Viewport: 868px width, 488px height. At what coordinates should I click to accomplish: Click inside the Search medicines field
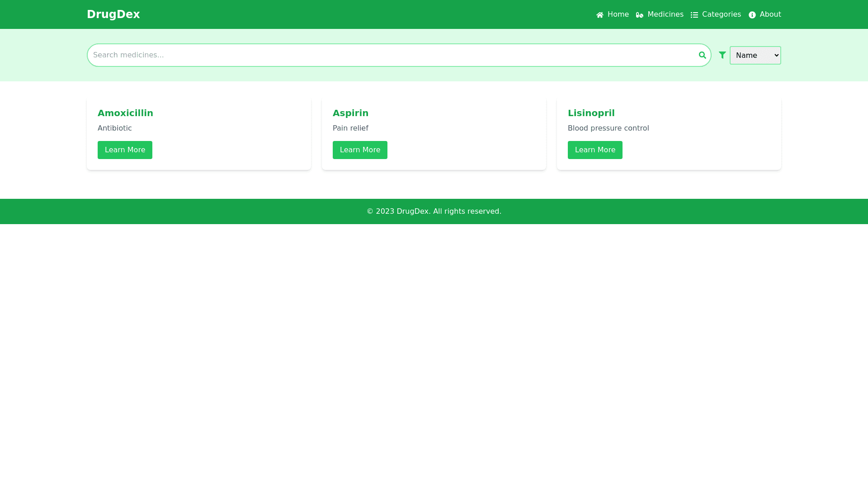tap(316, 55)
